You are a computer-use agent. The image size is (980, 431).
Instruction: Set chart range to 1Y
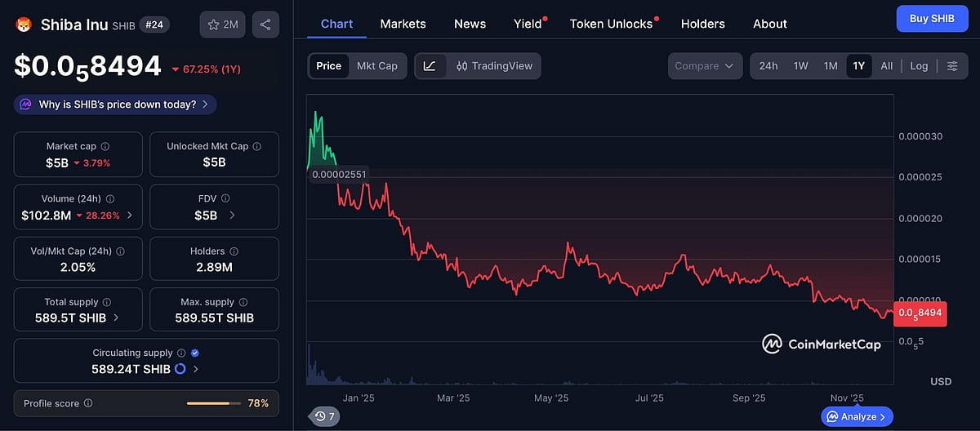[859, 66]
